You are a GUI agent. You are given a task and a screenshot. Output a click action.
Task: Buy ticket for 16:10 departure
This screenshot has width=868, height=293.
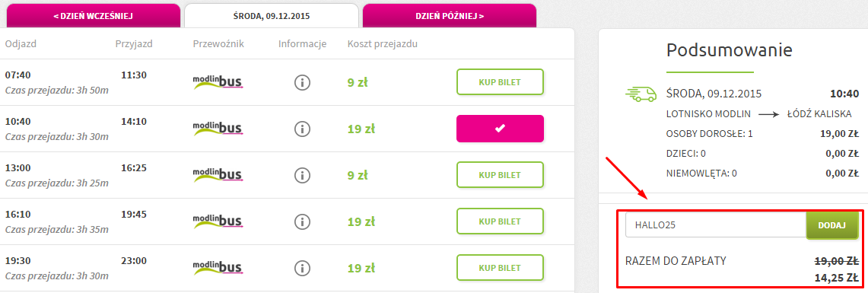500,221
